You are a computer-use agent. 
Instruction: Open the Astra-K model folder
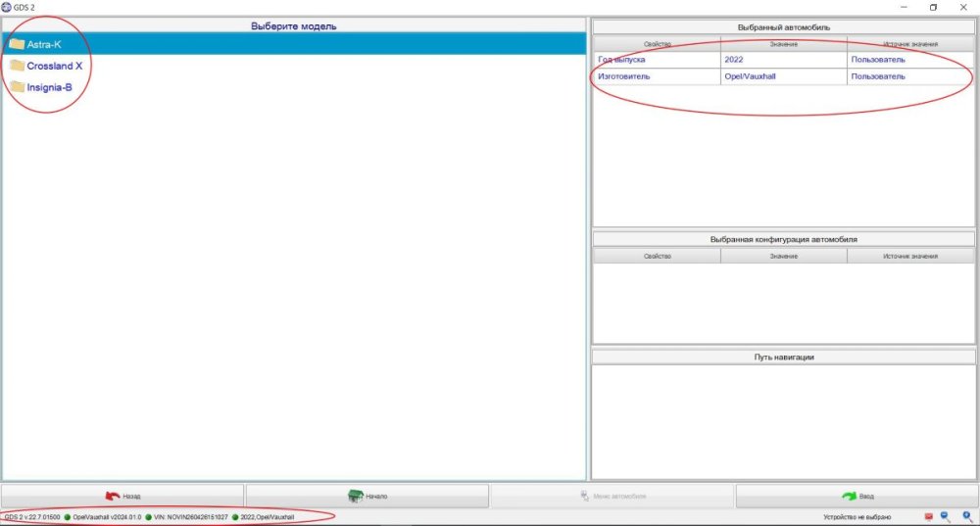(294, 44)
